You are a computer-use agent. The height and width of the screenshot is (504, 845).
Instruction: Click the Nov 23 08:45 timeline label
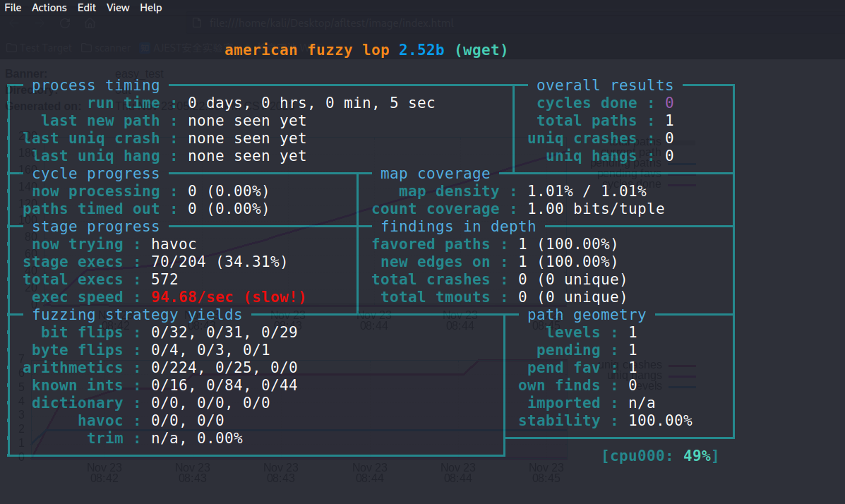tap(546, 472)
